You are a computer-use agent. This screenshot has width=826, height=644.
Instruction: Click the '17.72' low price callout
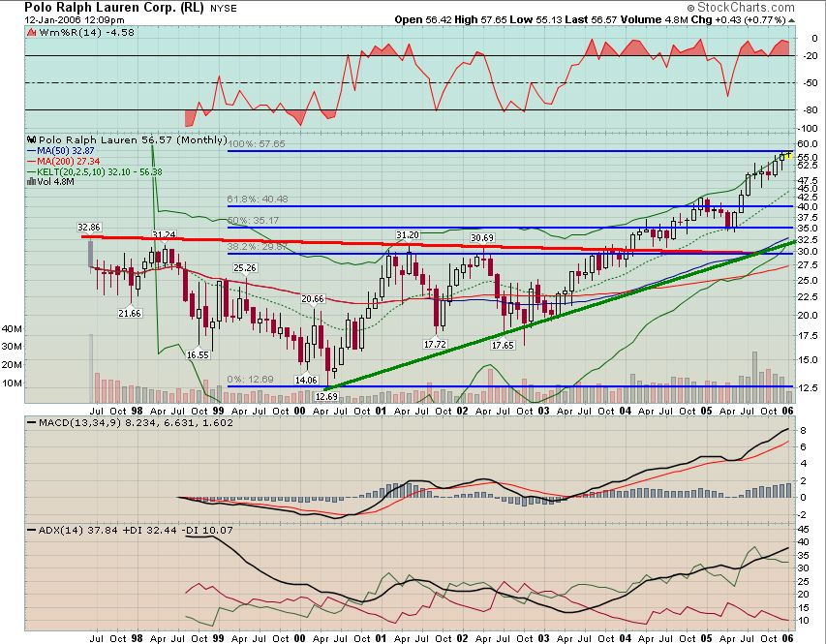(435, 344)
